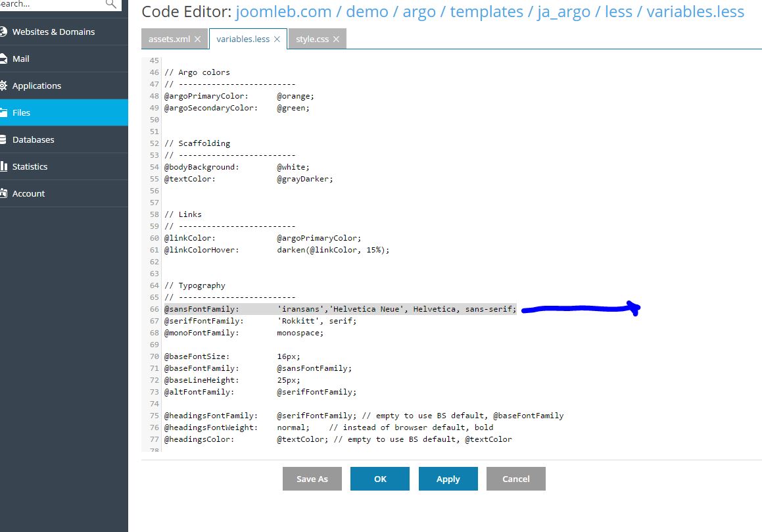Click the Save As button
762x532 pixels.
tap(312, 479)
